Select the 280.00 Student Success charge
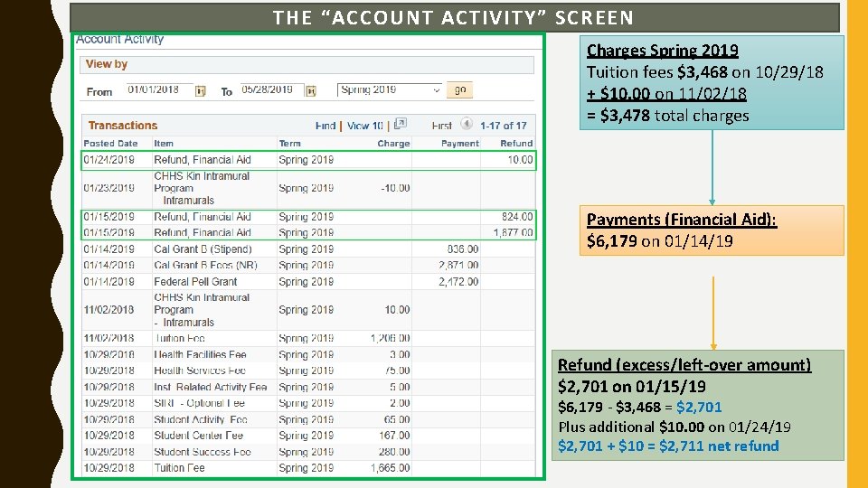Screen dimensions: 868x488 [x=394, y=452]
